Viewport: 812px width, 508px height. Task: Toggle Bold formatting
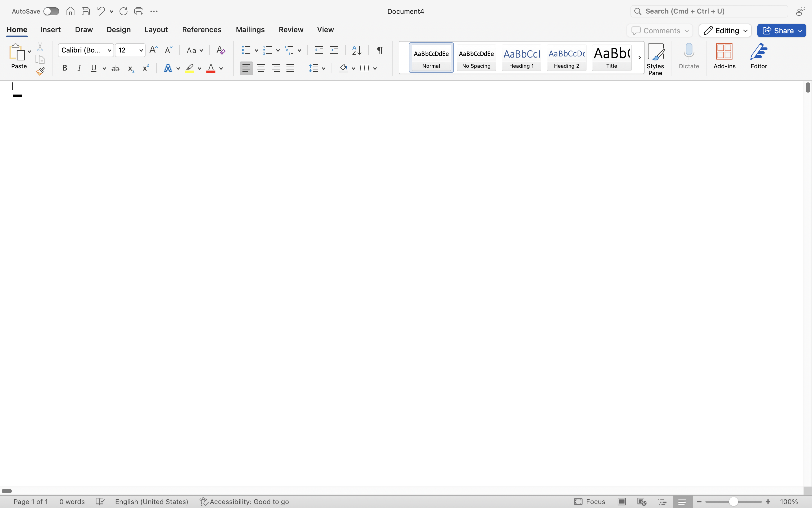[65, 68]
